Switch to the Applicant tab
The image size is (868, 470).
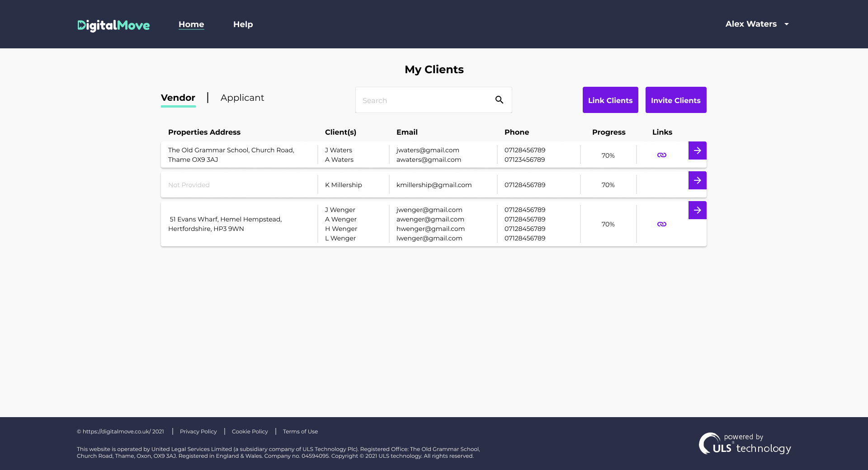(x=242, y=98)
